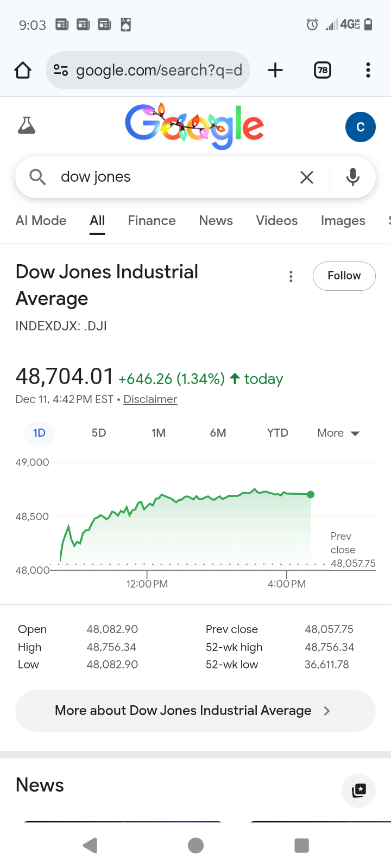Expand the More time ranges dropdown
This screenshot has width=391, height=868.
[x=338, y=433]
